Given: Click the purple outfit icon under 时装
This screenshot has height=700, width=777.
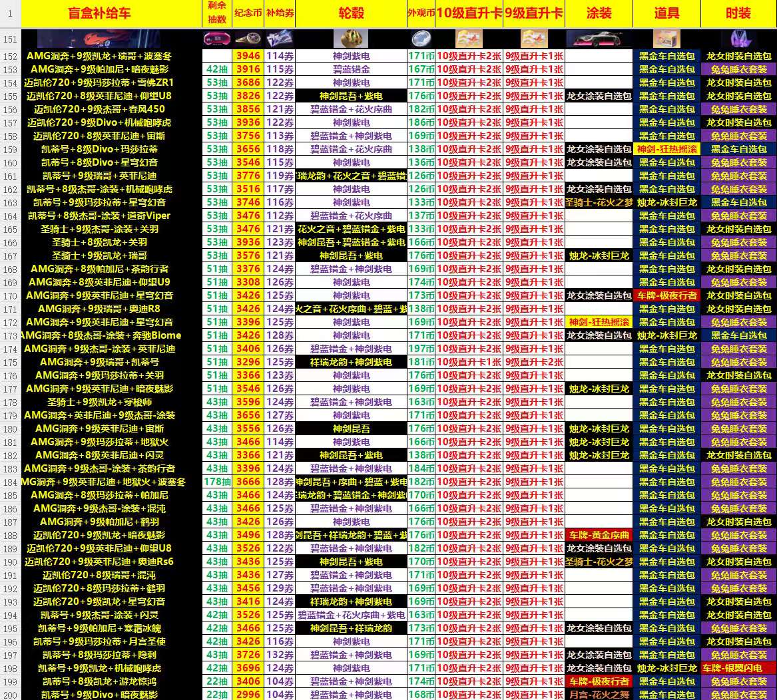Looking at the screenshot, I should tap(738, 39).
